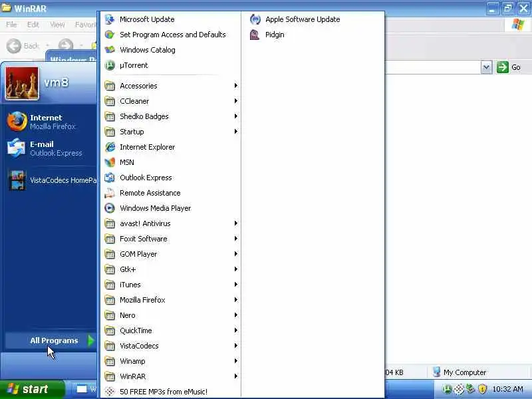
Task: Open the Mozilla Firefox program group
Action: pyautogui.click(x=171, y=300)
